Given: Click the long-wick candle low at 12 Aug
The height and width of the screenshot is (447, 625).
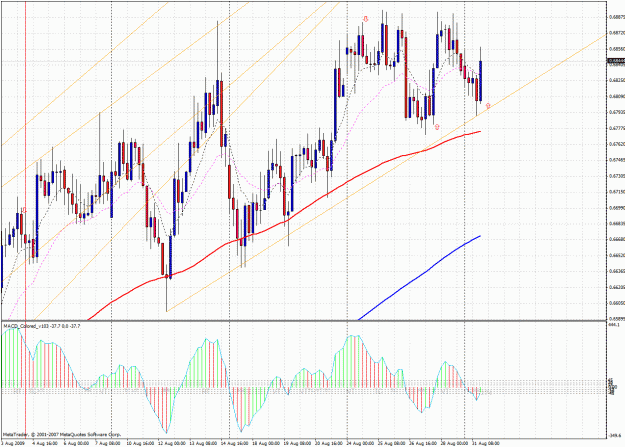Looking at the screenshot, I should (166, 293).
